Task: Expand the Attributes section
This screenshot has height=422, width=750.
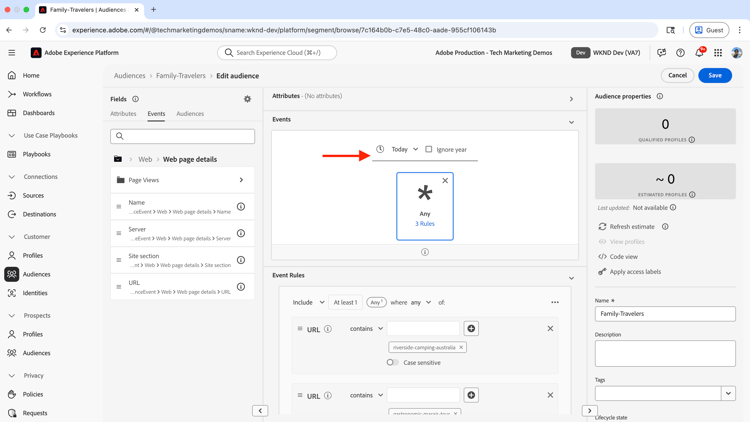Action: point(571,99)
